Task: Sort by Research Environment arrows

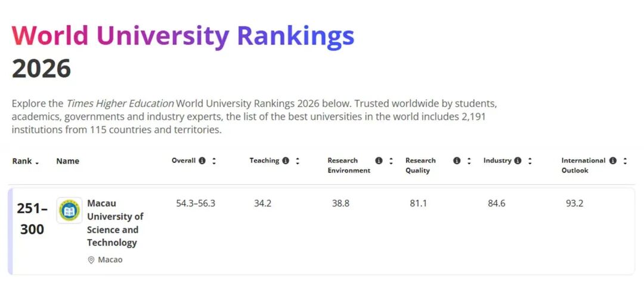Action: 391,161
